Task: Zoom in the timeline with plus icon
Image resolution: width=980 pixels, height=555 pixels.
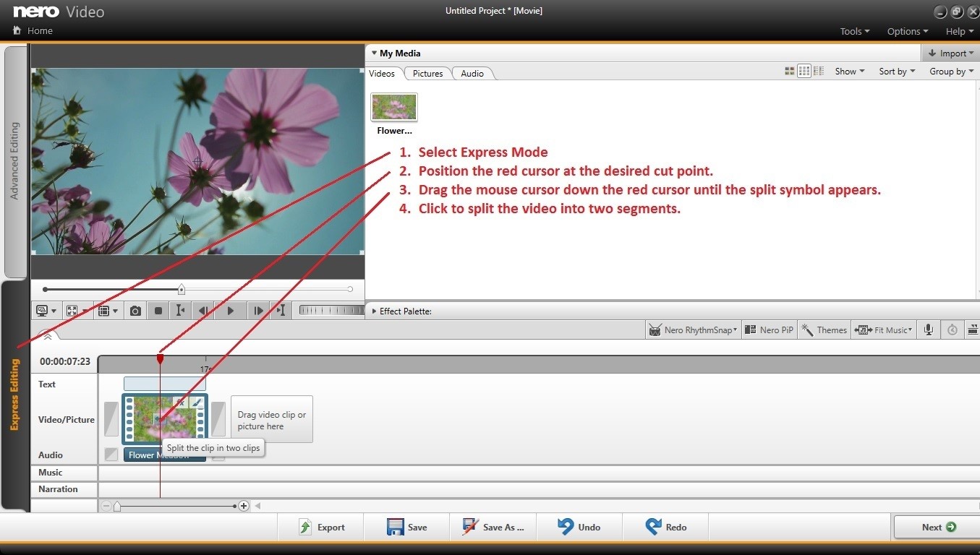Action: tap(244, 506)
